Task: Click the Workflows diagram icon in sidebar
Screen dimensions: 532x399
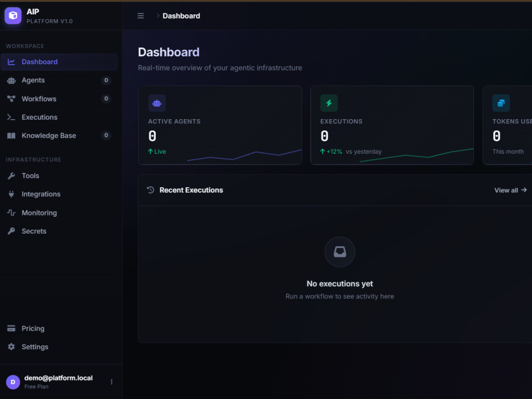Action: [11, 99]
